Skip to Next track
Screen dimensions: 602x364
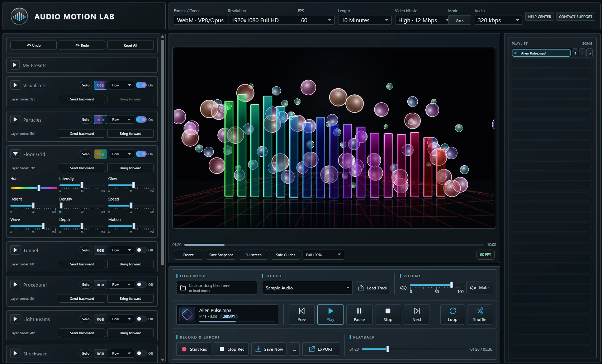point(417,315)
